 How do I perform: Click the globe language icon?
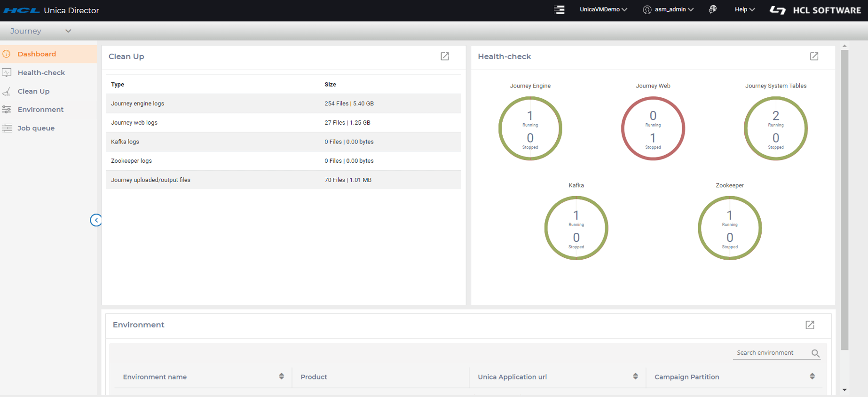tap(713, 9)
